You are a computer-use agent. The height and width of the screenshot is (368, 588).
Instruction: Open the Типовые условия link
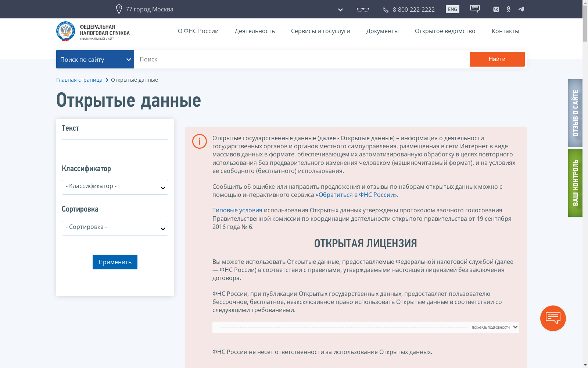coord(237,210)
